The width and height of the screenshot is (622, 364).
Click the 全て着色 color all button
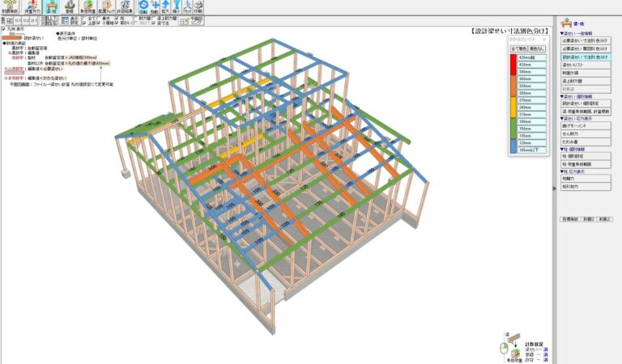coord(519,49)
